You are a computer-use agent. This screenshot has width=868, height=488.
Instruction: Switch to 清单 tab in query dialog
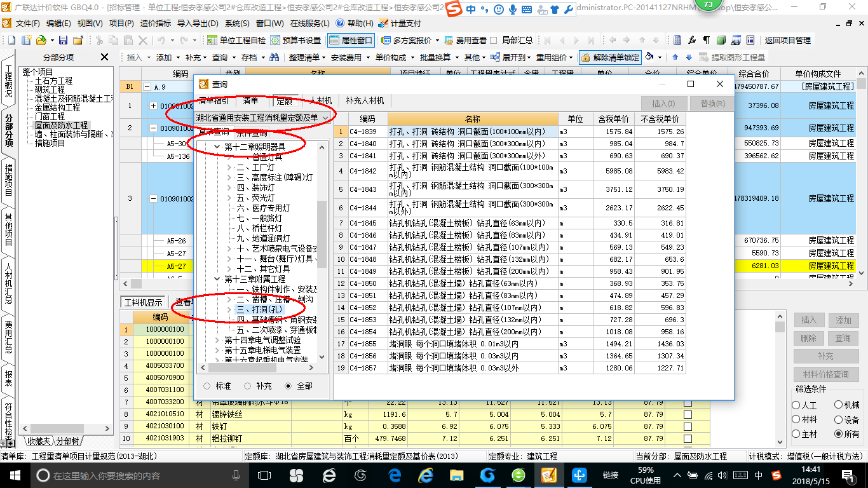click(251, 101)
